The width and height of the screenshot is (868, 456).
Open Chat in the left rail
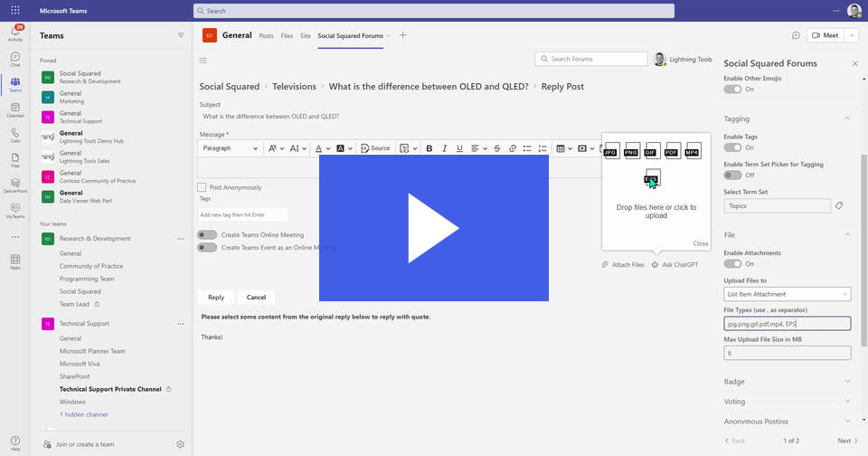pos(15,60)
